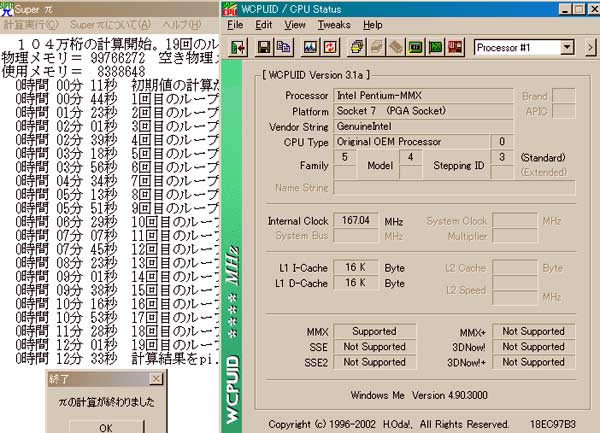This screenshot has width=600, height=433.
Task: Open the ヘルプ(H) menu in Super π
Action: click(182, 25)
